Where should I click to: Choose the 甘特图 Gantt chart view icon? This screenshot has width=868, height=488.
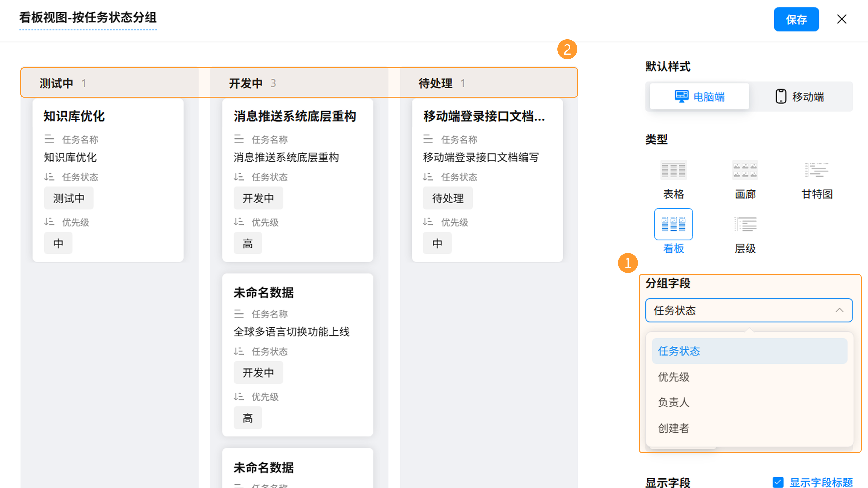(816, 170)
